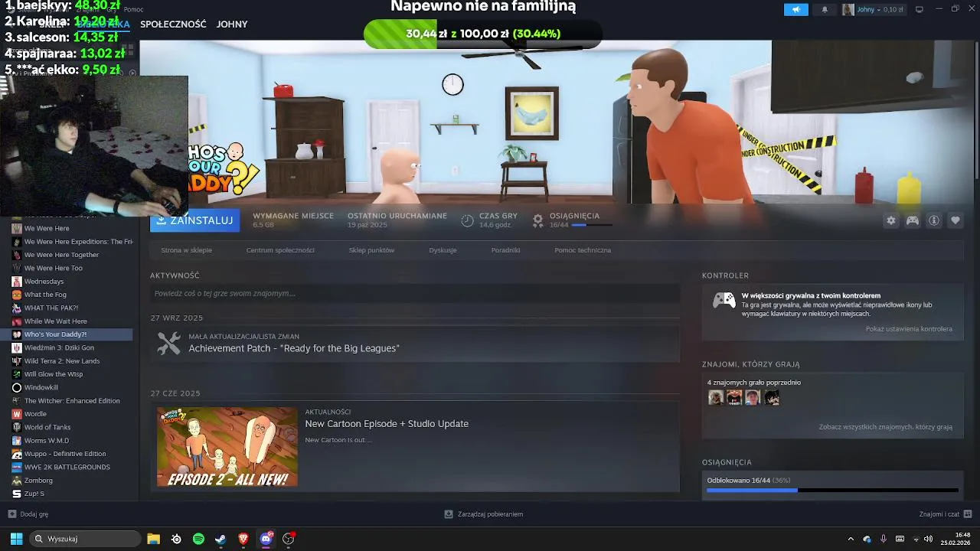
Task: Select Zomborg in library list
Action: (38, 481)
